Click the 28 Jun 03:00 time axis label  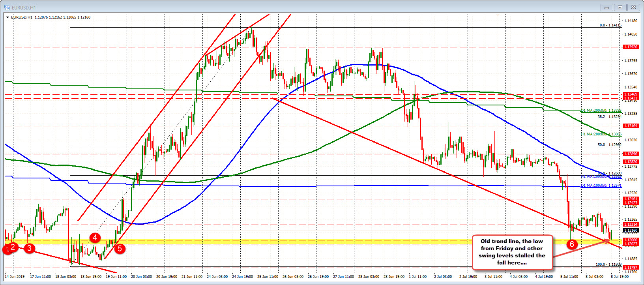[369, 276]
